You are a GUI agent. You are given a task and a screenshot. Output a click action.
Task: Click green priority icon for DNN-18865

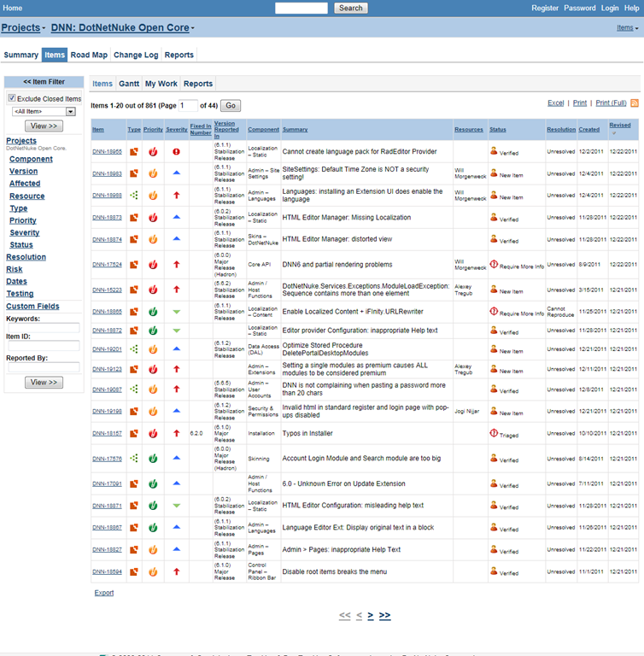tap(153, 312)
